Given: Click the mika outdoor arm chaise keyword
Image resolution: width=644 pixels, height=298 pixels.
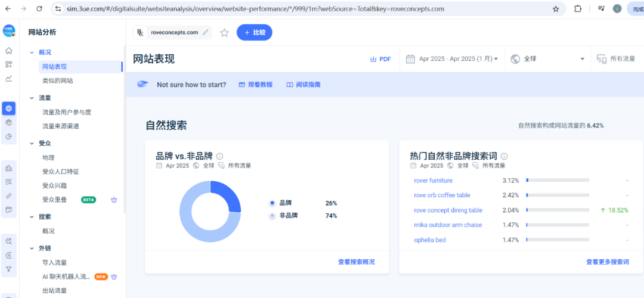Looking at the screenshot, I should pos(448,225).
